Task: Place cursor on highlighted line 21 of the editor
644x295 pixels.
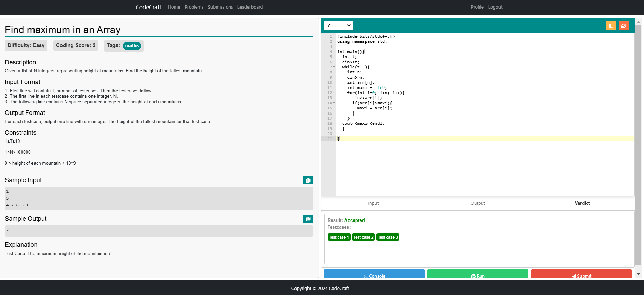Action: pyautogui.click(x=485, y=139)
